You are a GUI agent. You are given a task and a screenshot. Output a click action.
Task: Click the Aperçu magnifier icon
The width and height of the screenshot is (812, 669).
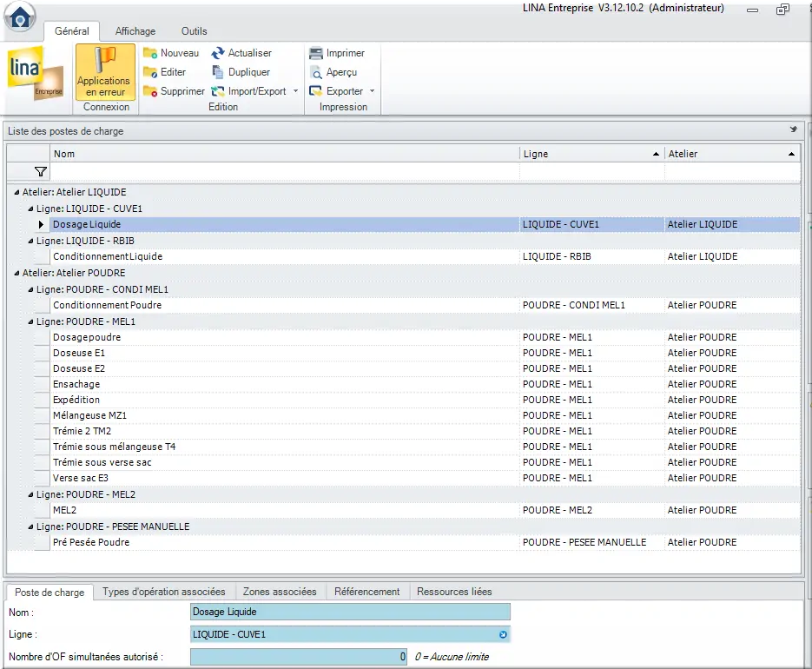pyautogui.click(x=316, y=72)
